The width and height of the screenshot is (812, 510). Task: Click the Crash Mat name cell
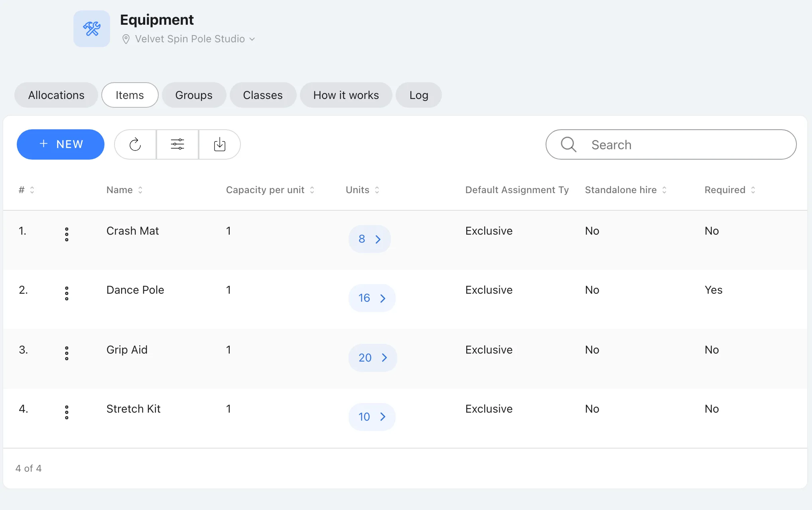coord(133,231)
